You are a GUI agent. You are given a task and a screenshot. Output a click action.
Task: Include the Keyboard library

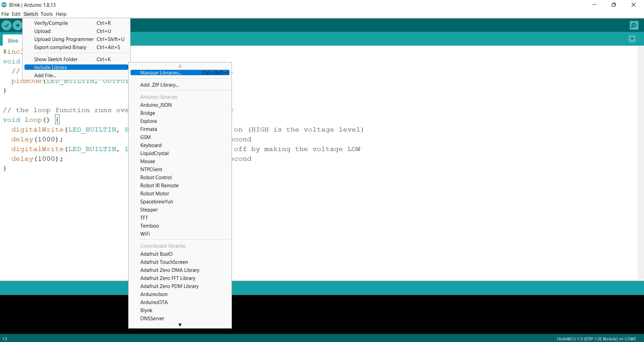(x=180, y=145)
